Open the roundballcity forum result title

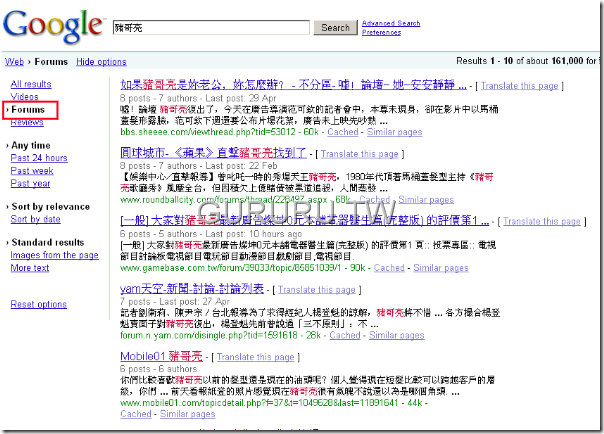[213, 153]
